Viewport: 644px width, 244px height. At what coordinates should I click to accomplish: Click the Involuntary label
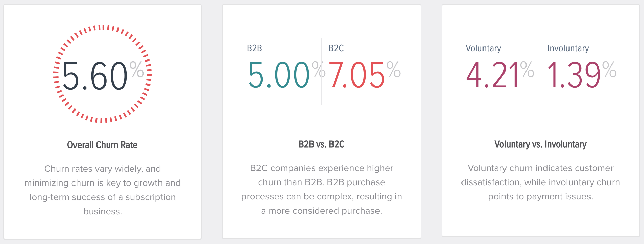coord(568,48)
